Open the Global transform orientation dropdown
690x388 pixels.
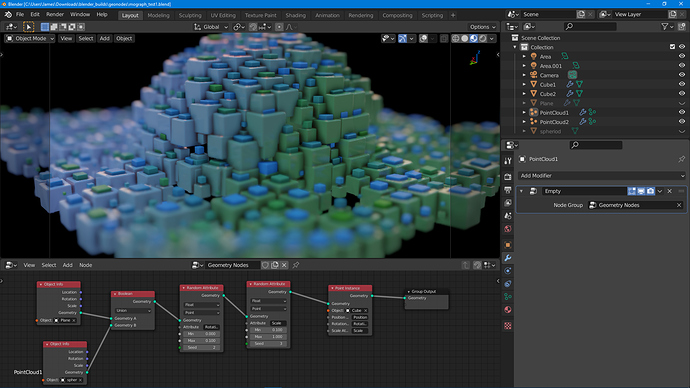point(211,27)
